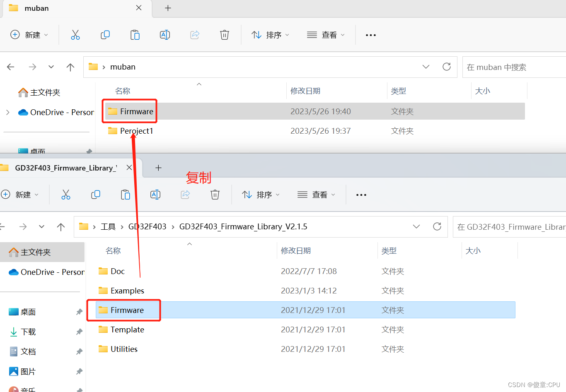
Task: Go up one level in muban window
Action: [70, 67]
